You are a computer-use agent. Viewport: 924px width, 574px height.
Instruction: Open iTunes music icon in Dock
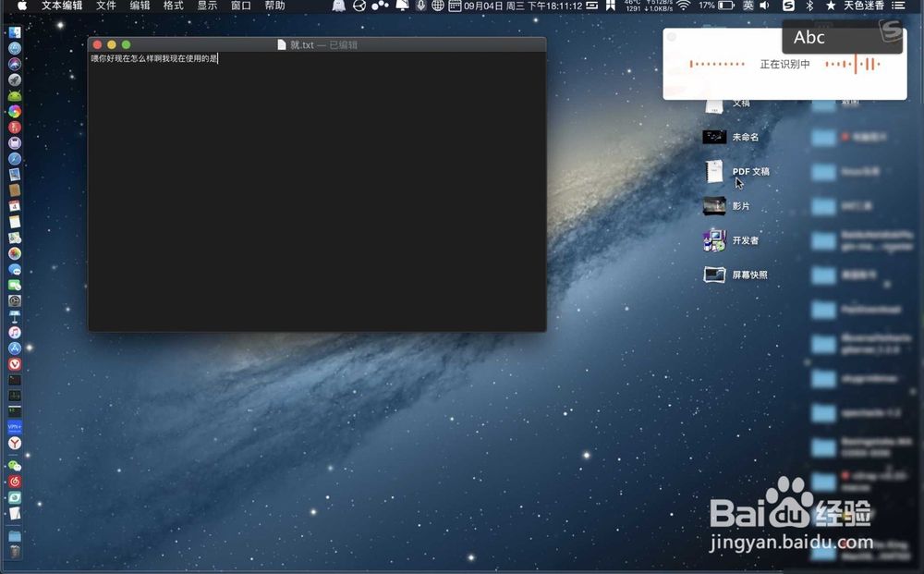point(15,333)
